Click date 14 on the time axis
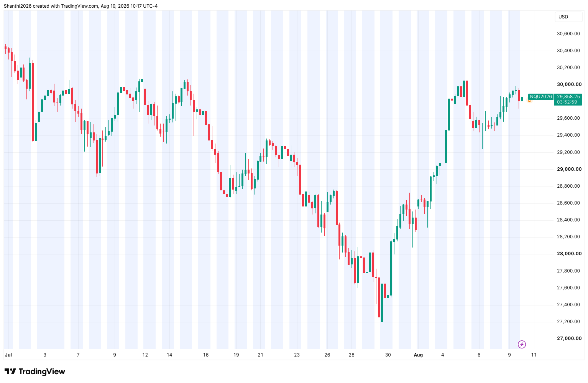This screenshot has width=588, height=383. (169, 355)
